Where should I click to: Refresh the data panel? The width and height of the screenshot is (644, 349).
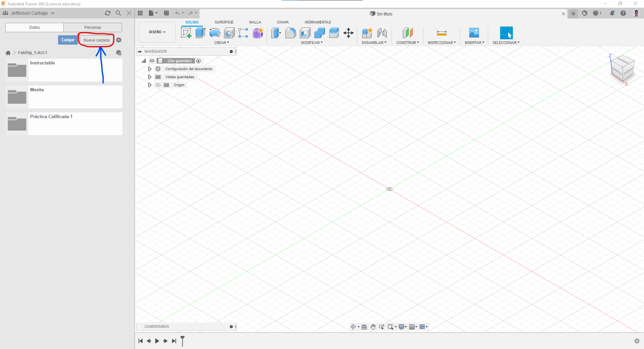click(108, 13)
